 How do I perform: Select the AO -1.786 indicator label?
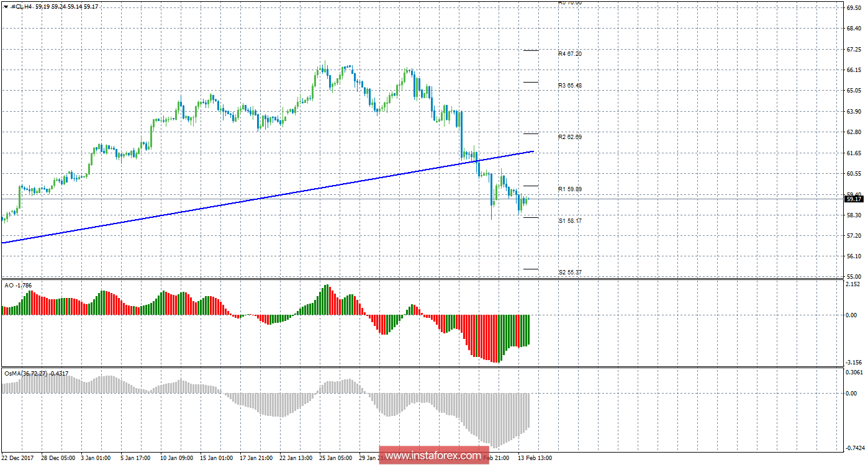point(18,285)
